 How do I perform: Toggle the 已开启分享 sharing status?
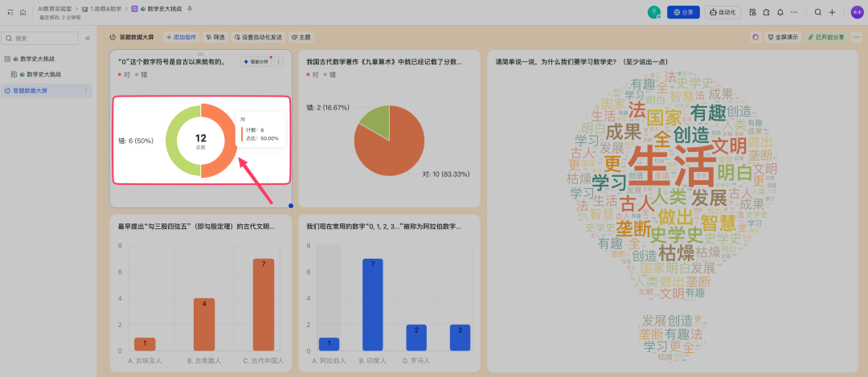point(826,37)
